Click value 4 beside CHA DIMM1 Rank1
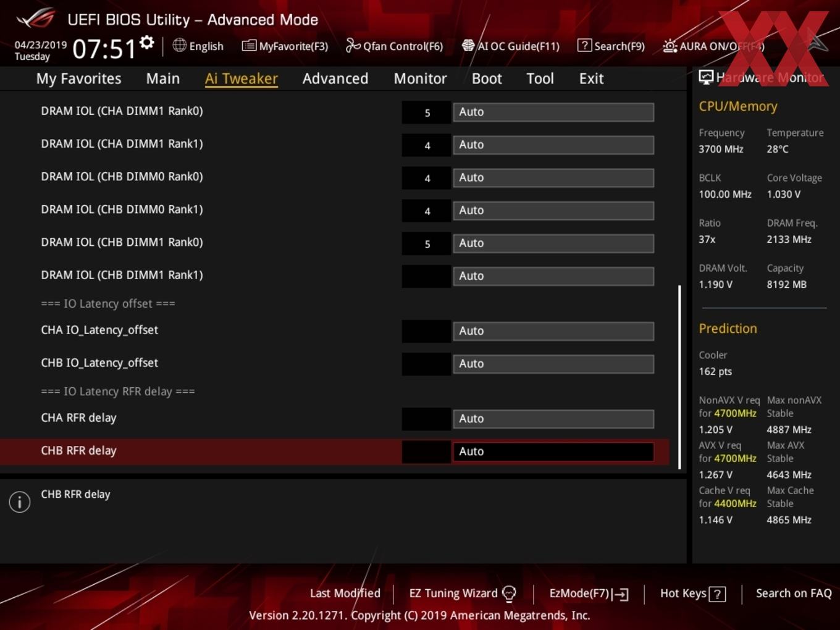Screen dimensions: 840x630 (x=427, y=145)
